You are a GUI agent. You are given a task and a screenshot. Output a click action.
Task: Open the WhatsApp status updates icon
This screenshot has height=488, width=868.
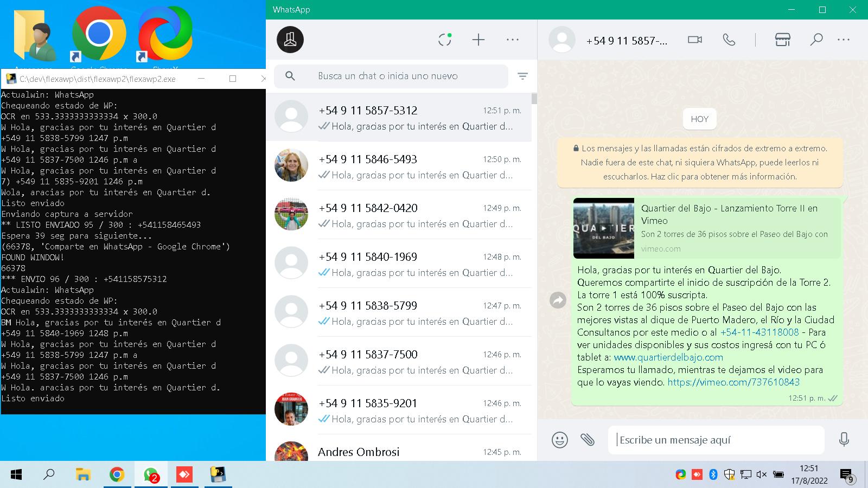(445, 40)
